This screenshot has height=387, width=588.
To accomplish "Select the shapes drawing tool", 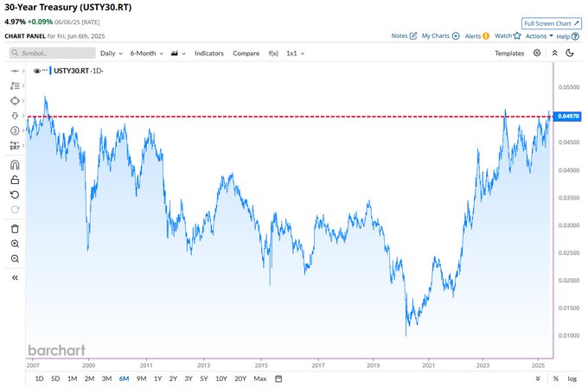I will click(15, 101).
